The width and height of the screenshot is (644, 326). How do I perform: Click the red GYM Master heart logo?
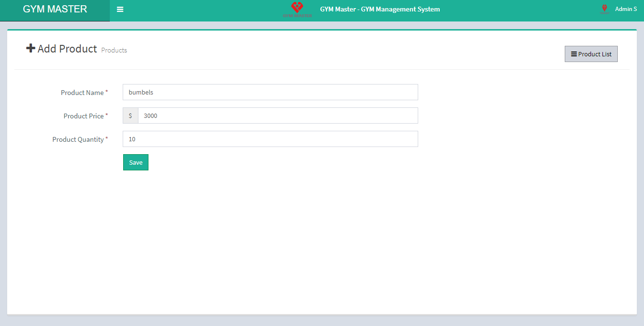click(x=297, y=8)
